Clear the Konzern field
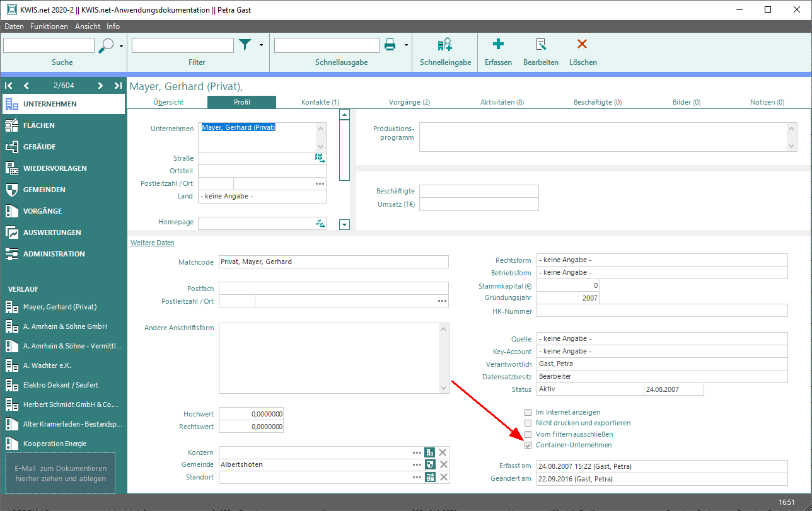812x511 pixels. click(x=443, y=452)
